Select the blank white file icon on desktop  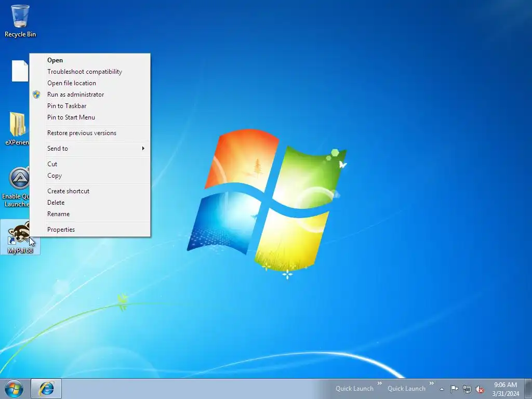(x=20, y=71)
